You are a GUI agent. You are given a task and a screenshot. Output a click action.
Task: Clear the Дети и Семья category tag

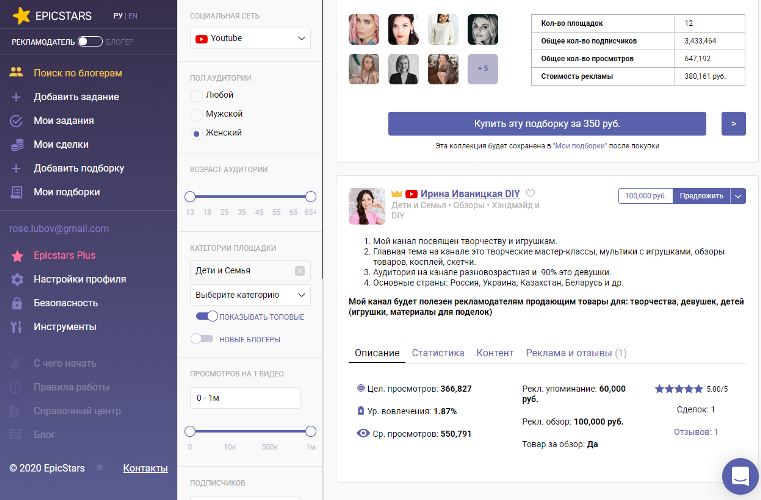pos(300,271)
